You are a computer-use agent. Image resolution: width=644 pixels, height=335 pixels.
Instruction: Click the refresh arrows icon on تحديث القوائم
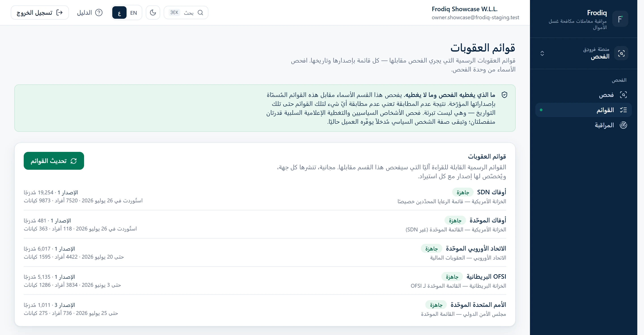coord(74,161)
